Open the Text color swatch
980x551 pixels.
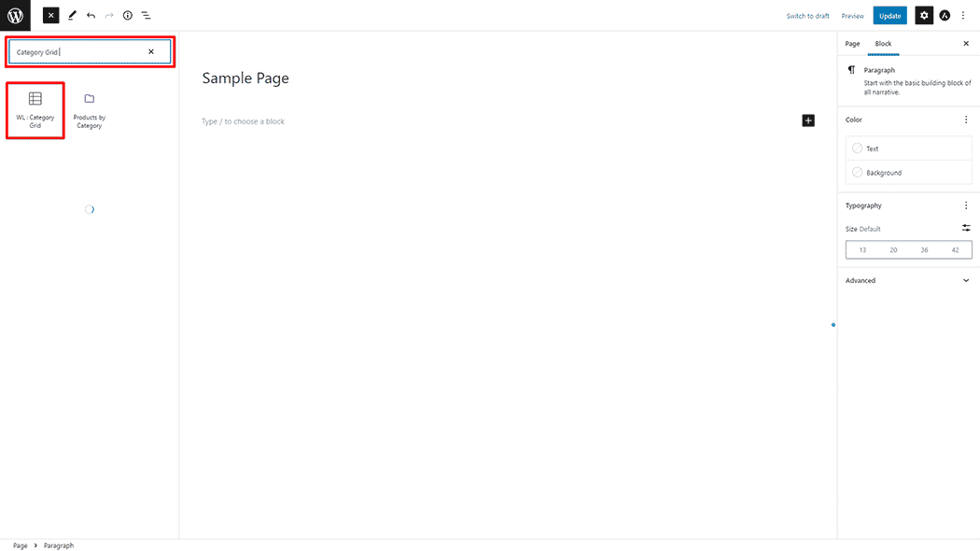coord(909,148)
